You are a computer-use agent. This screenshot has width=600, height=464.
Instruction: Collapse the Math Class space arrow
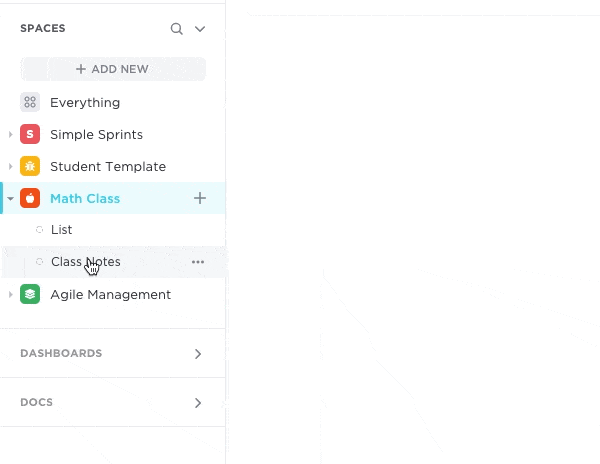pos(11,198)
